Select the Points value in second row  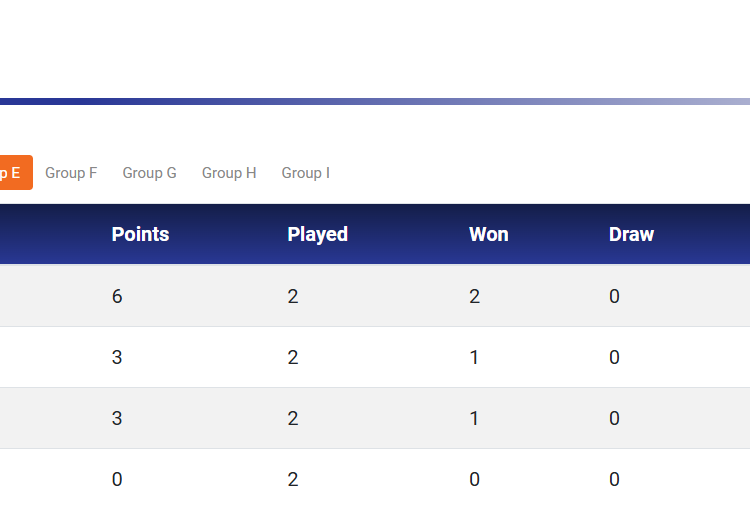[x=117, y=358]
